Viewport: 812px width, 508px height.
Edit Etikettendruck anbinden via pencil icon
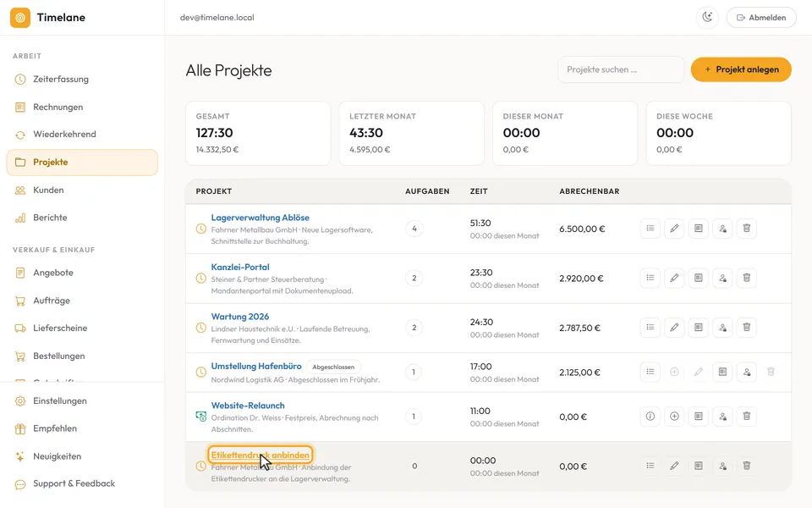(674, 466)
